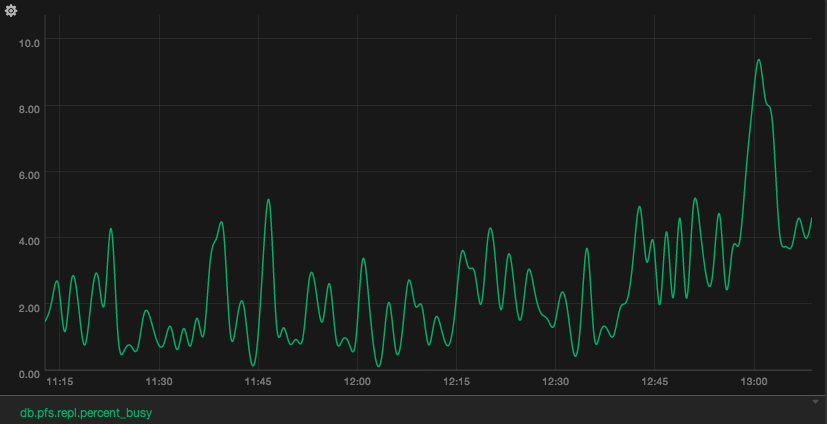Click the 11:30 time axis label

click(x=159, y=382)
